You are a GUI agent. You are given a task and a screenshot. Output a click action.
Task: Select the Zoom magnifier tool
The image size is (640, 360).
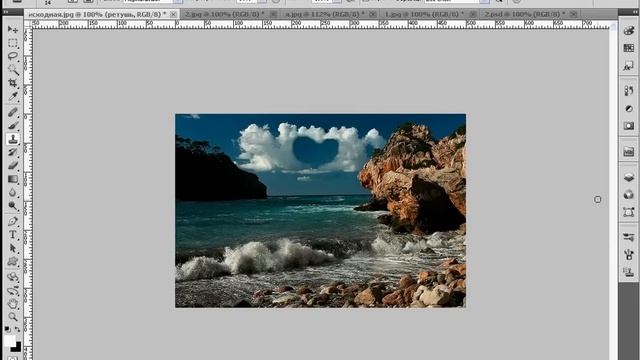13,317
